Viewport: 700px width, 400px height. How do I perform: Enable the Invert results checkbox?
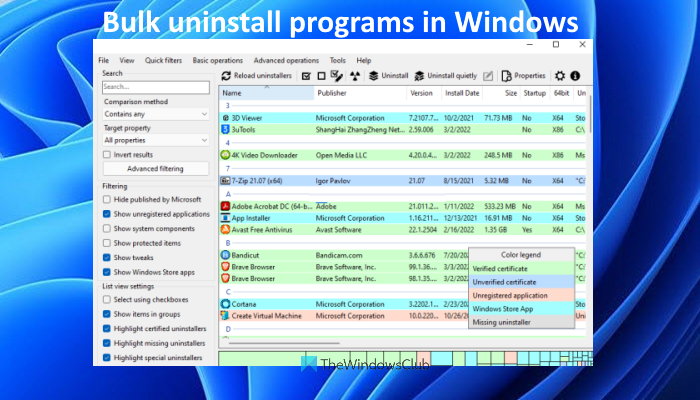(107, 154)
